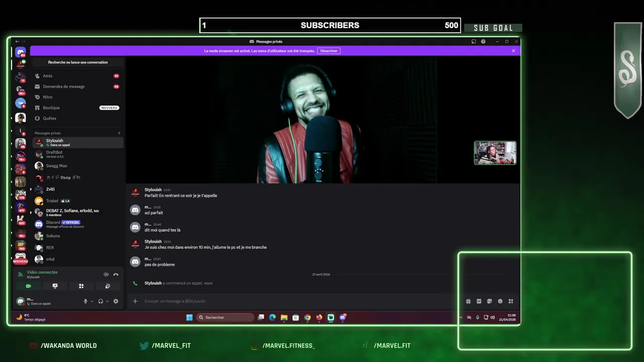Viewport: 644px width, 362px height.
Task: Open the Nitro page
Action: tap(77, 97)
